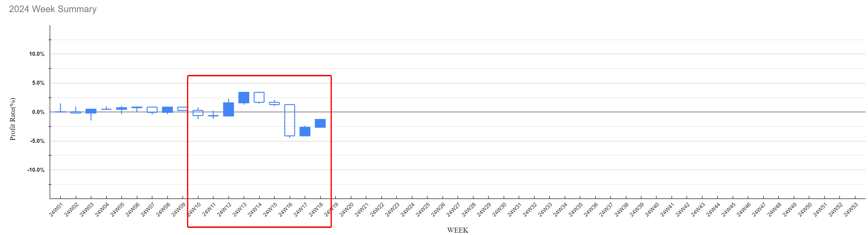Click the 24W12 x-axis label
Viewport: 868px width, 235px height.
coord(224,210)
